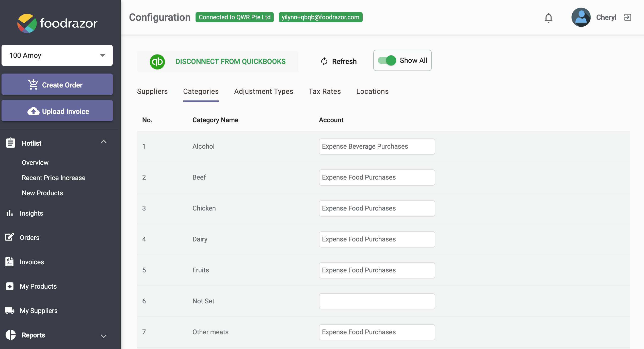This screenshot has height=349, width=644.
Task: Click the Upload Invoice button
Action: (x=57, y=111)
